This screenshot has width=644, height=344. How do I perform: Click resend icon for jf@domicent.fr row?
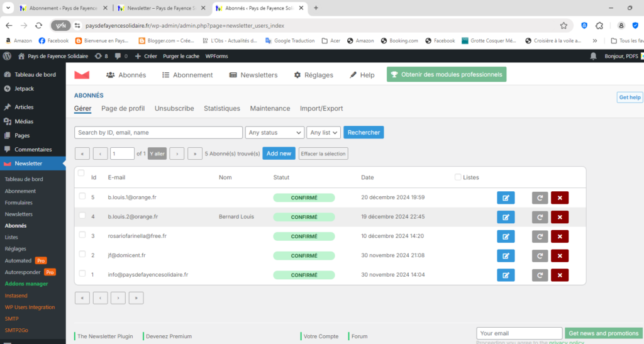point(540,256)
